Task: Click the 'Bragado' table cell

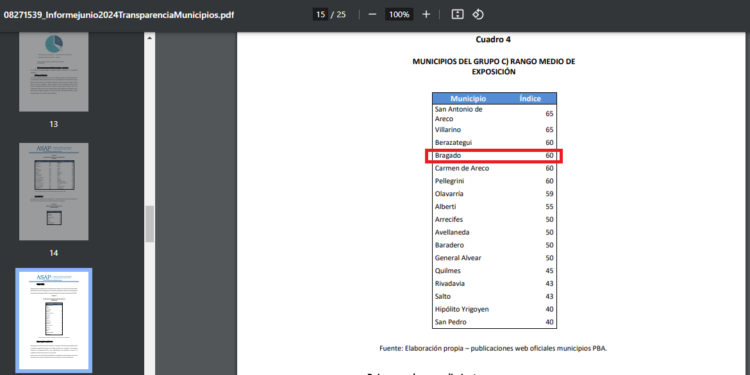Action: point(448,155)
